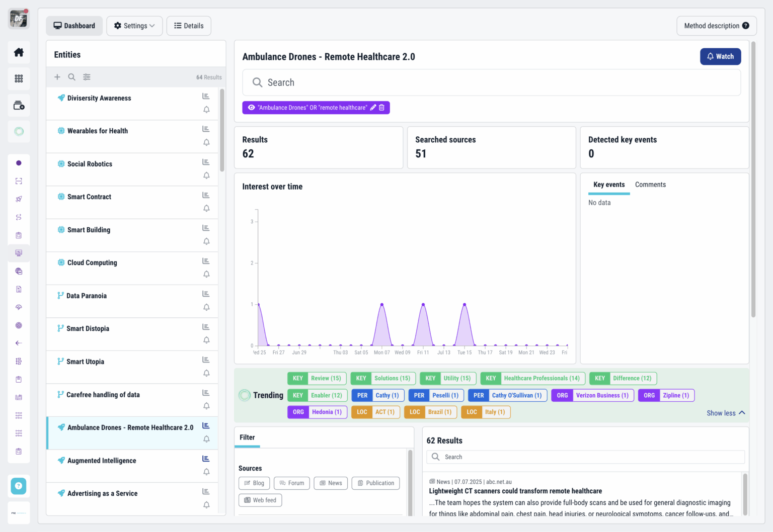This screenshot has height=532, width=773.
Task: Filter results by News source
Action: point(331,483)
